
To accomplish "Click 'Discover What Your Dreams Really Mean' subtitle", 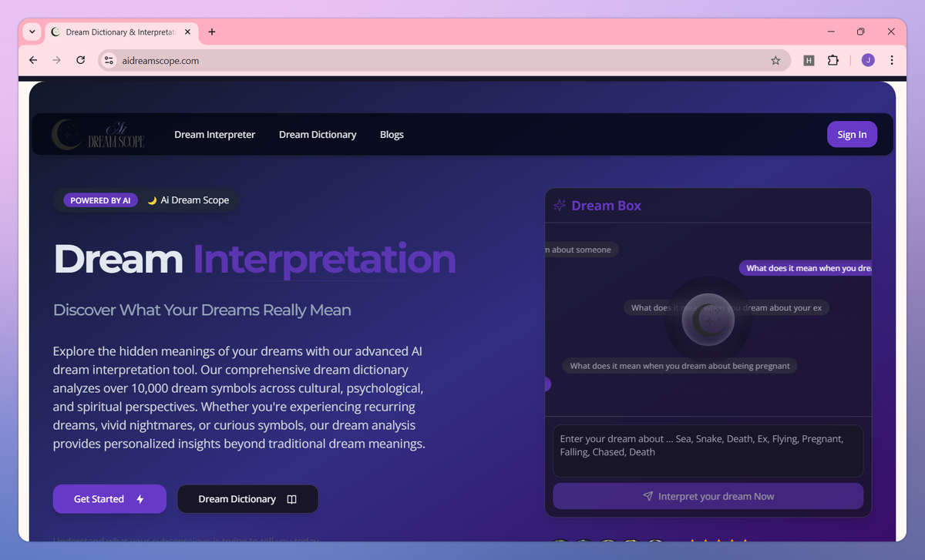I will coord(202,310).
